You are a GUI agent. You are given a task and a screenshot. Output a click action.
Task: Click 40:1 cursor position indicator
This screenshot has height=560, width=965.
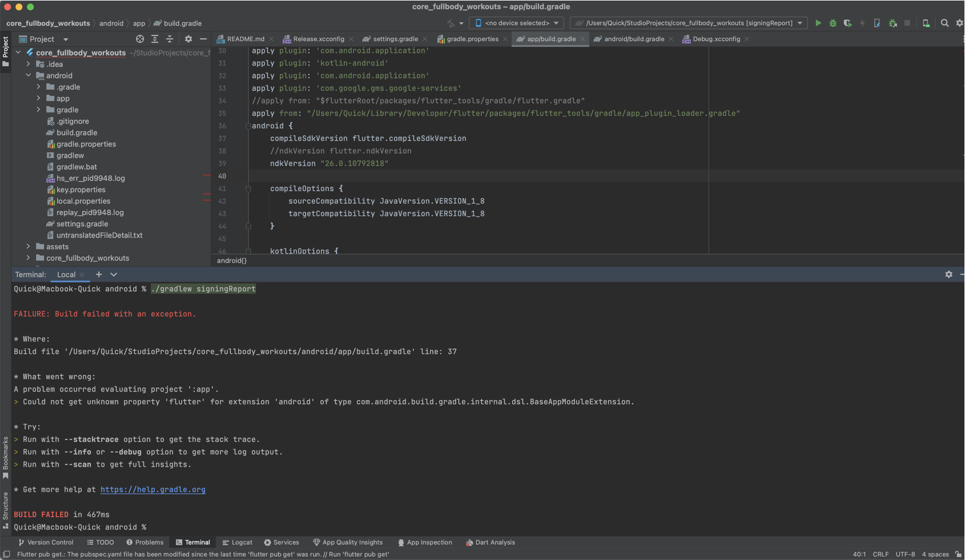click(859, 554)
